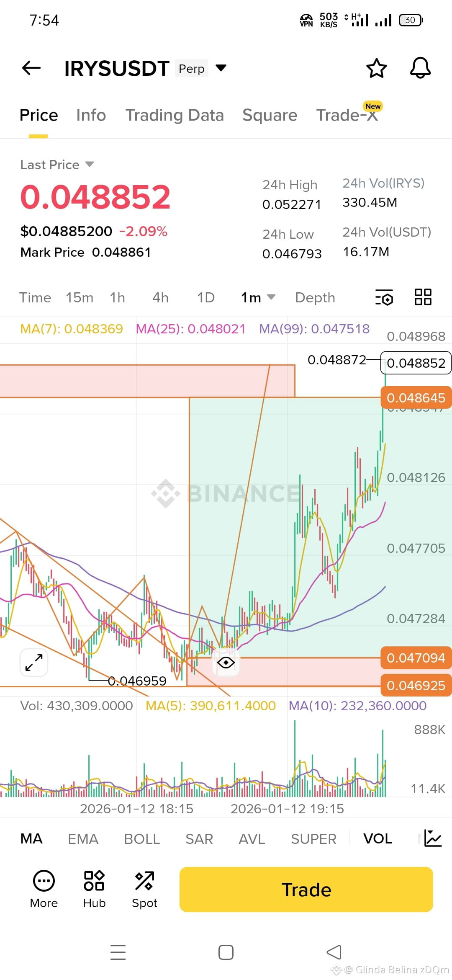Select the orange 0.047094 price marker
452x980 pixels.
[x=416, y=658]
